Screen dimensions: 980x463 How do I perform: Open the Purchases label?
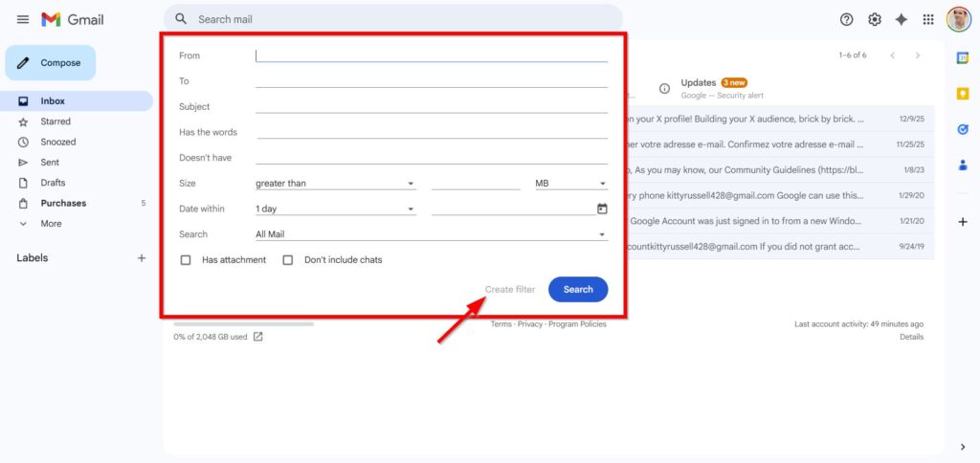77,203
